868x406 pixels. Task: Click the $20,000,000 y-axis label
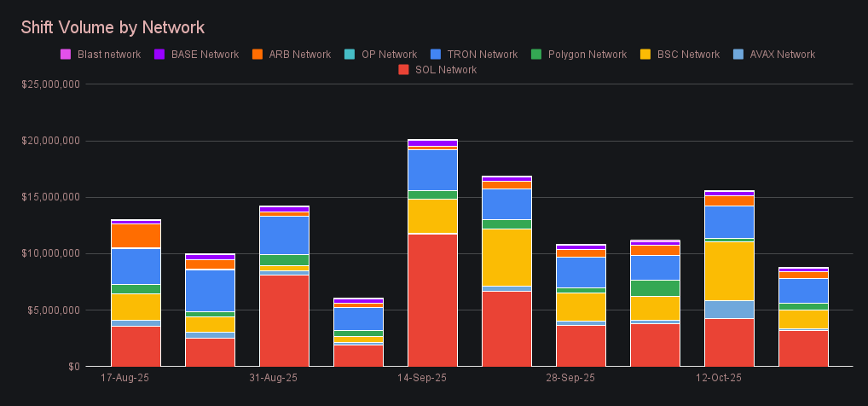pyautogui.click(x=51, y=141)
